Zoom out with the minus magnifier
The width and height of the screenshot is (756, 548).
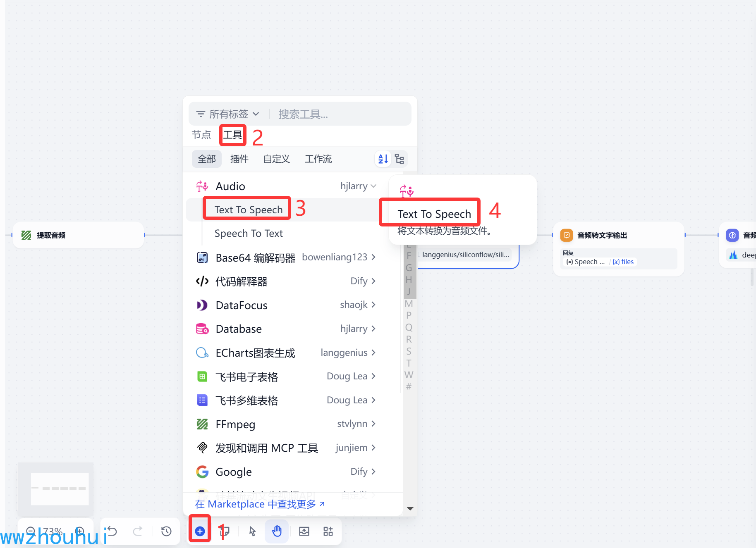pos(31,531)
